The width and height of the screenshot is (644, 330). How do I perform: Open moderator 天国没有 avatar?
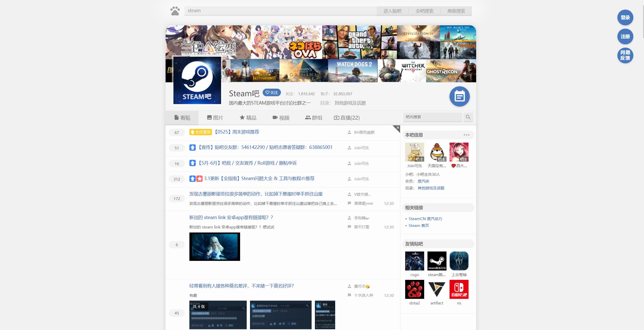tap(437, 152)
